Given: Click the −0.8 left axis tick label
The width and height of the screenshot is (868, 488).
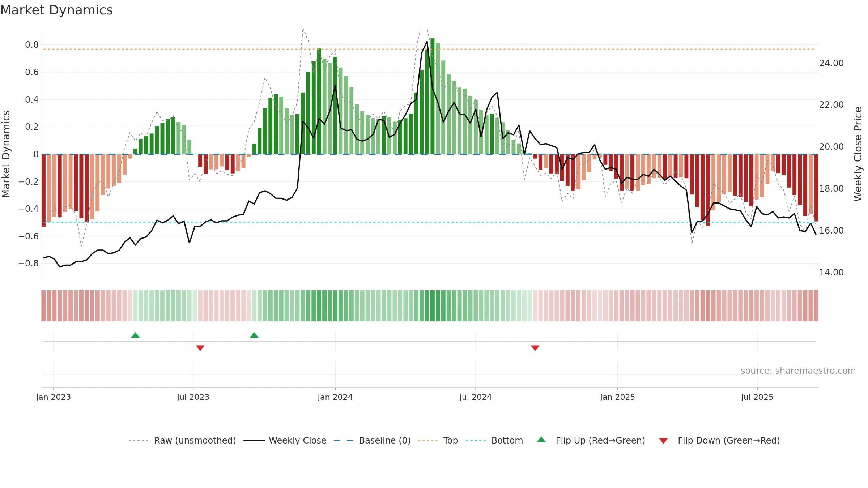Looking at the screenshot, I should (28, 264).
